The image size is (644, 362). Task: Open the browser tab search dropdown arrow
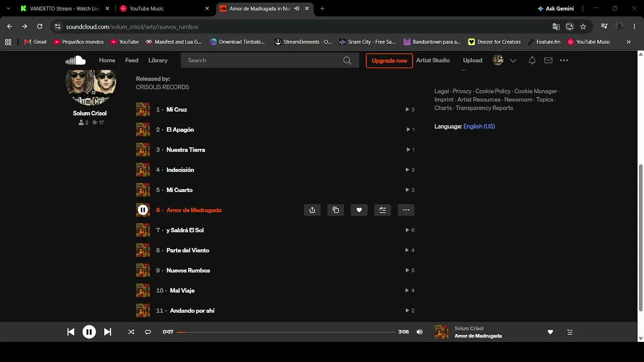tap(8, 9)
